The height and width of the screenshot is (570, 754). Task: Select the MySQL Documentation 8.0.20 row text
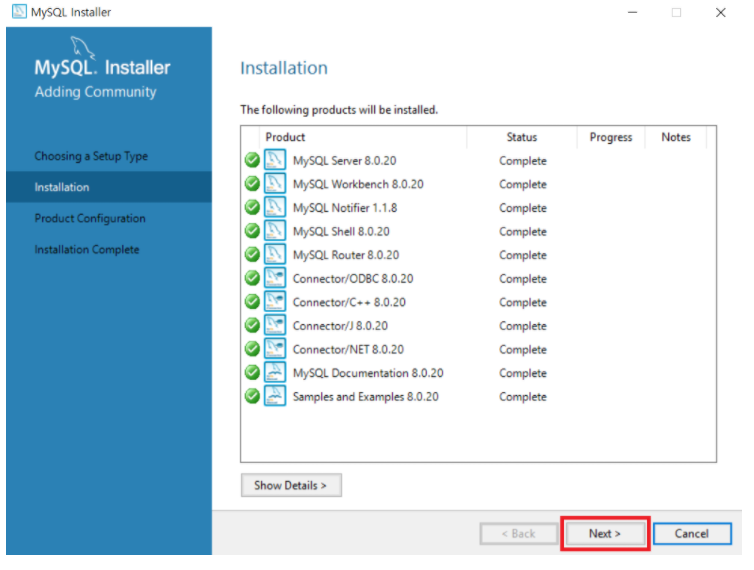pyautogui.click(x=368, y=372)
